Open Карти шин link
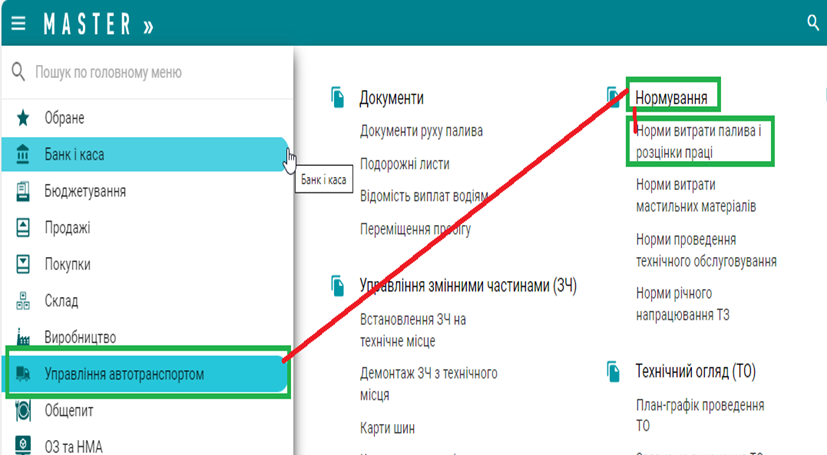Viewport: 827px width, 455px height. 387,428
